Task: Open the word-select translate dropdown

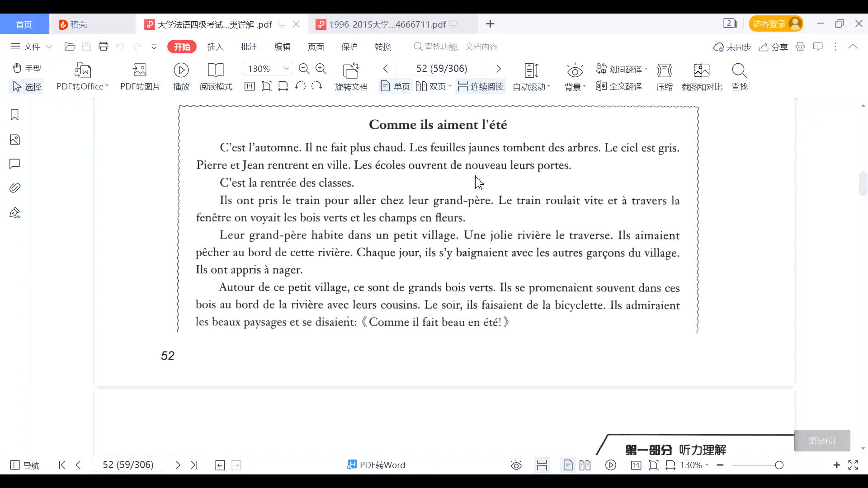Action: (622, 69)
